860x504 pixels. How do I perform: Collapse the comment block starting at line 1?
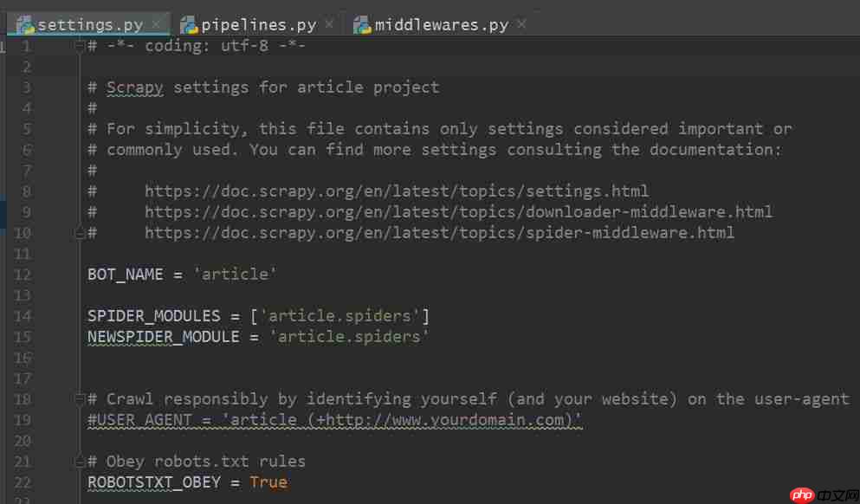tap(80, 46)
